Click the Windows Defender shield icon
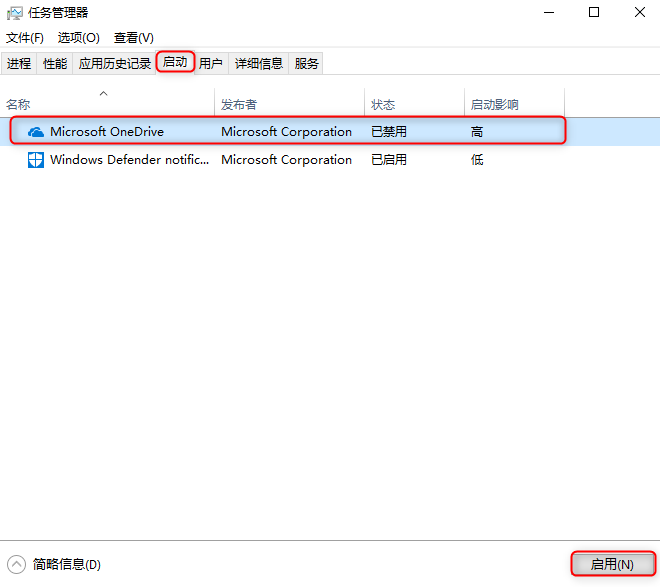660x587 pixels. [36, 160]
